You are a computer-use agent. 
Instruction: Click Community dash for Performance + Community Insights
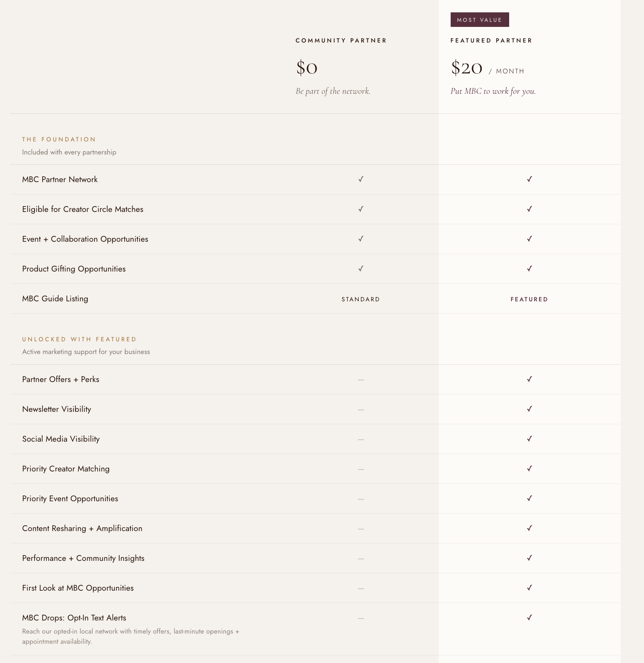[361, 559]
